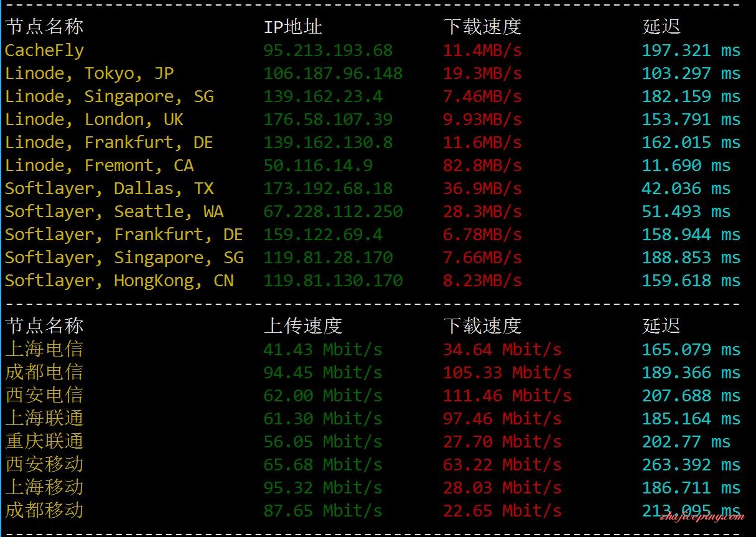Click the 94.45 Mbit/s upload speed
The width and height of the screenshot is (756, 537).
coord(322,373)
